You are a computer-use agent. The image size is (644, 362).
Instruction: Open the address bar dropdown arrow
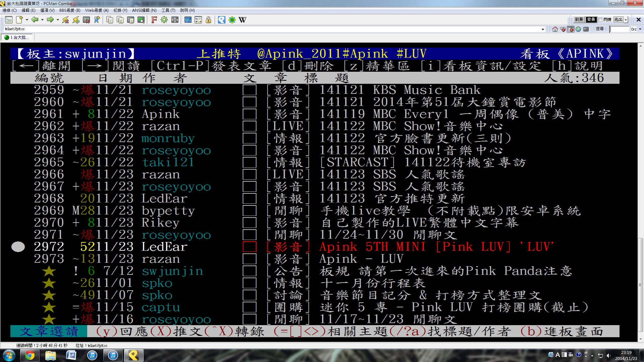click(x=543, y=29)
